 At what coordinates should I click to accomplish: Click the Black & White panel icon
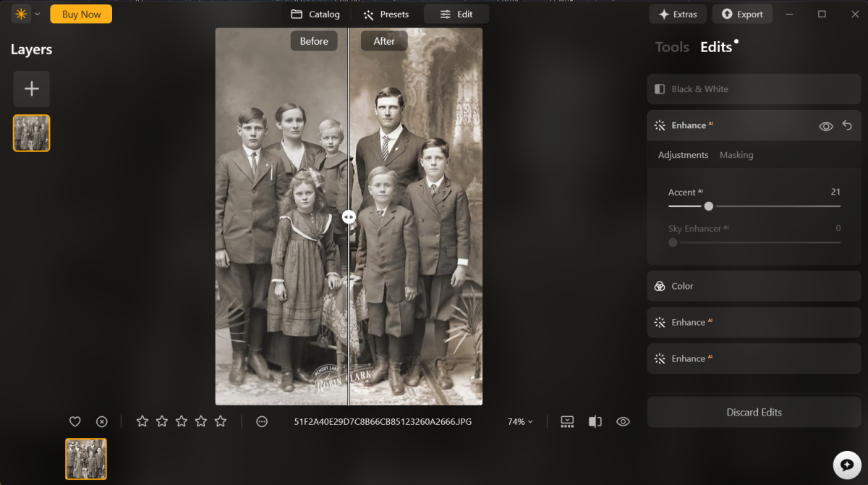click(660, 89)
